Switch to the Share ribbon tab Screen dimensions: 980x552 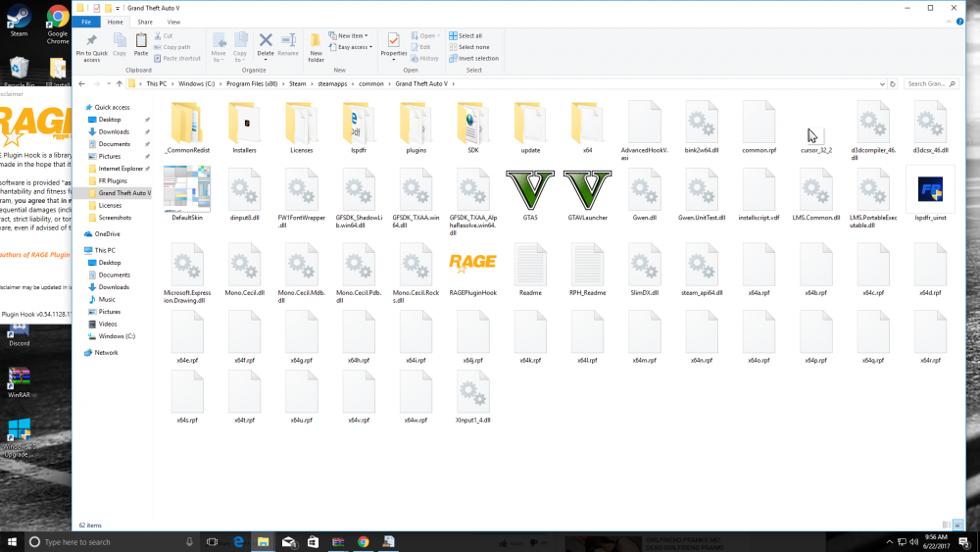(x=145, y=22)
